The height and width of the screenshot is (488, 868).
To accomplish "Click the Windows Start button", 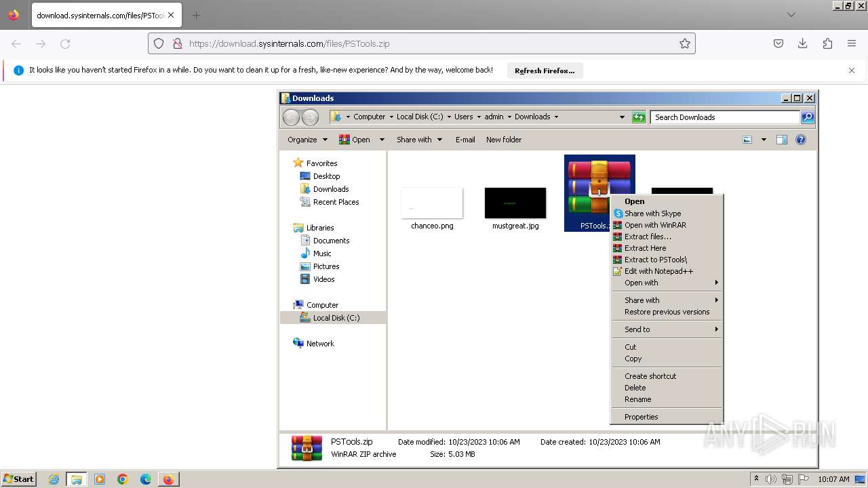I will (19, 479).
